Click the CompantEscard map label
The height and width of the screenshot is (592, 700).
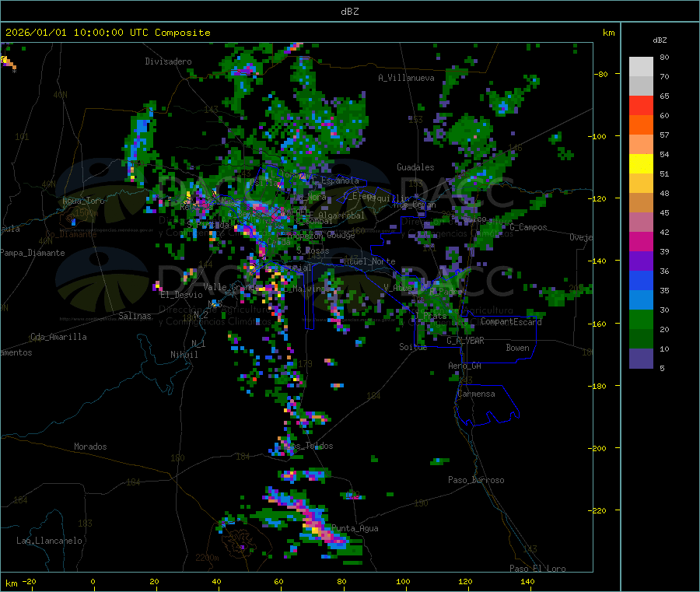[x=512, y=322]
